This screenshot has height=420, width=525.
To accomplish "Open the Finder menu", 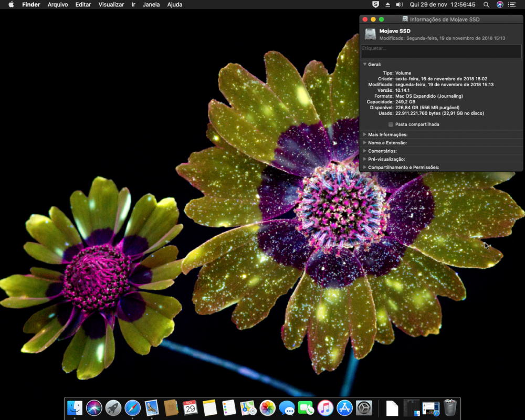I will 31,5.
